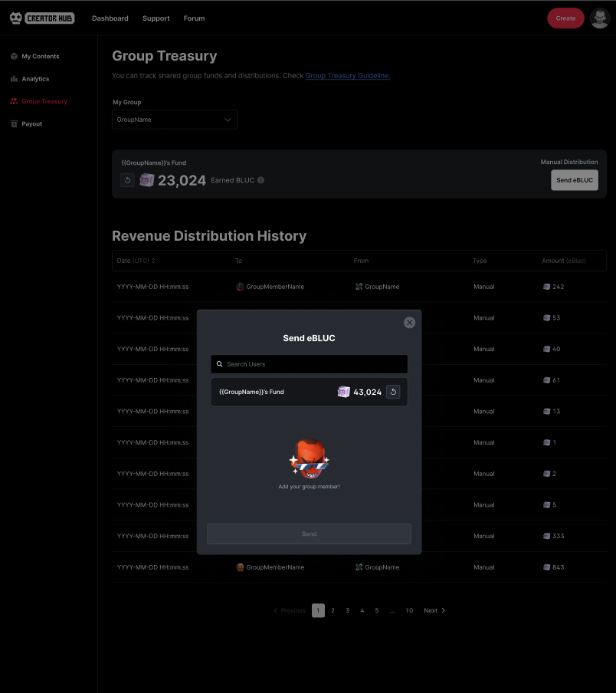The image size is (616, 693).
Task: Open the Group Treasury Guideline link
Action: pos(348,76)
